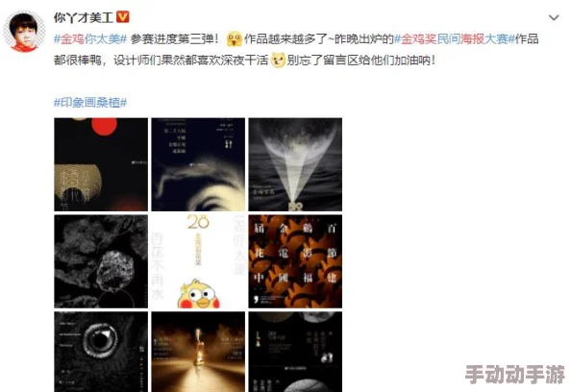Open dark blue face poster thumbnail
The height and width of the screenshot is (392, 571).
198,164
